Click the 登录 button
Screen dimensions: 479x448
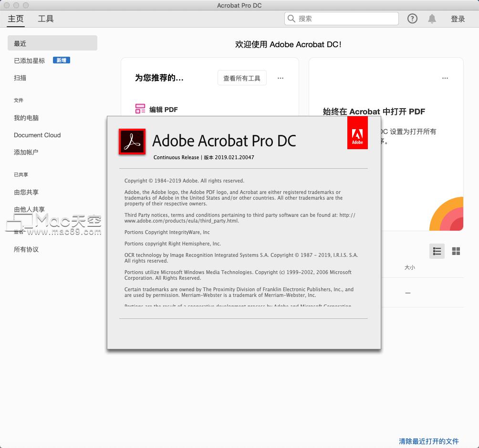point(457,19)
